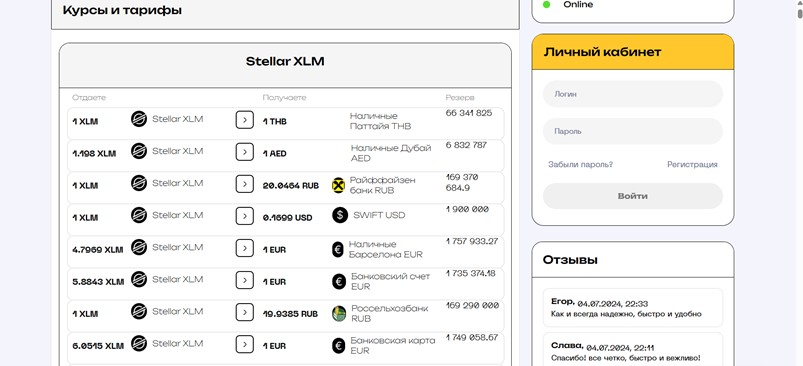Click Stellar icon in Наличные Барселона EUR row
This screenshot has height=366, width=803.
pyautogui.click(x=139, y=247)
